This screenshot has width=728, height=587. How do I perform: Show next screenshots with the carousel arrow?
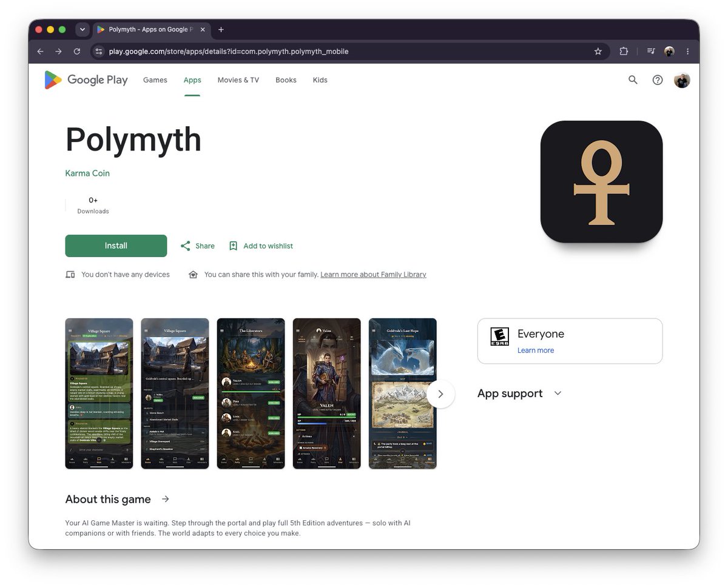click(x=440, y=394)
